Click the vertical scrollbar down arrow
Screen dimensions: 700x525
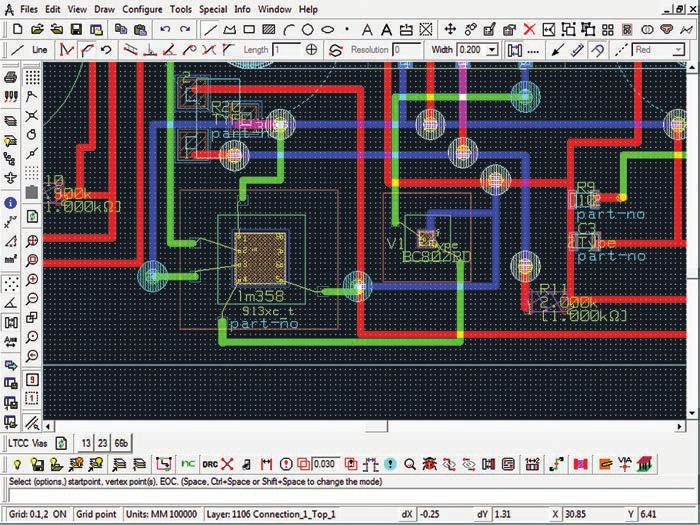point(692,412)
